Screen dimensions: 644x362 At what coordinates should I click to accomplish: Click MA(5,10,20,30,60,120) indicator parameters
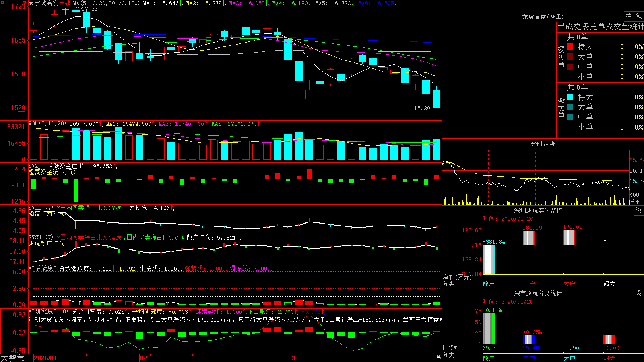pyautogui.click(x=106, y=3)
